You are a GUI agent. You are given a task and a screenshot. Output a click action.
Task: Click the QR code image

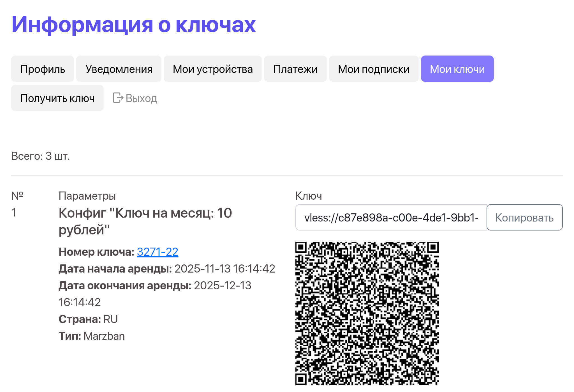[x=367, y=313]
